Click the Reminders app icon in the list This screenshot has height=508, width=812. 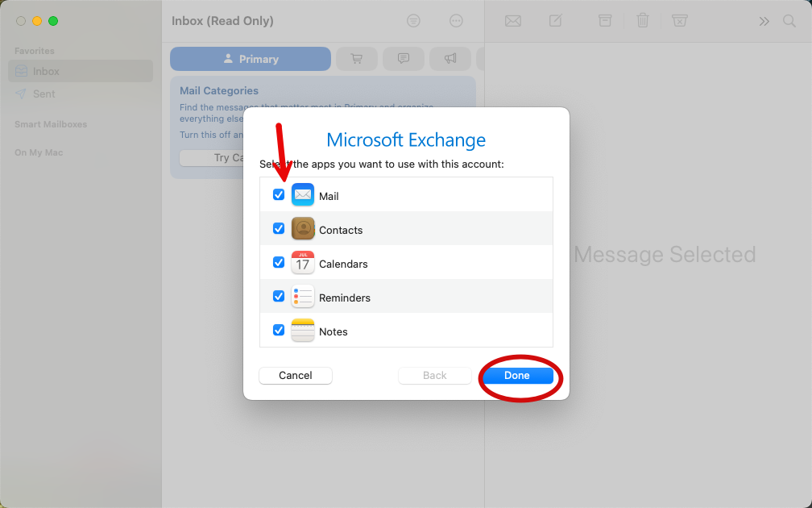303,297
